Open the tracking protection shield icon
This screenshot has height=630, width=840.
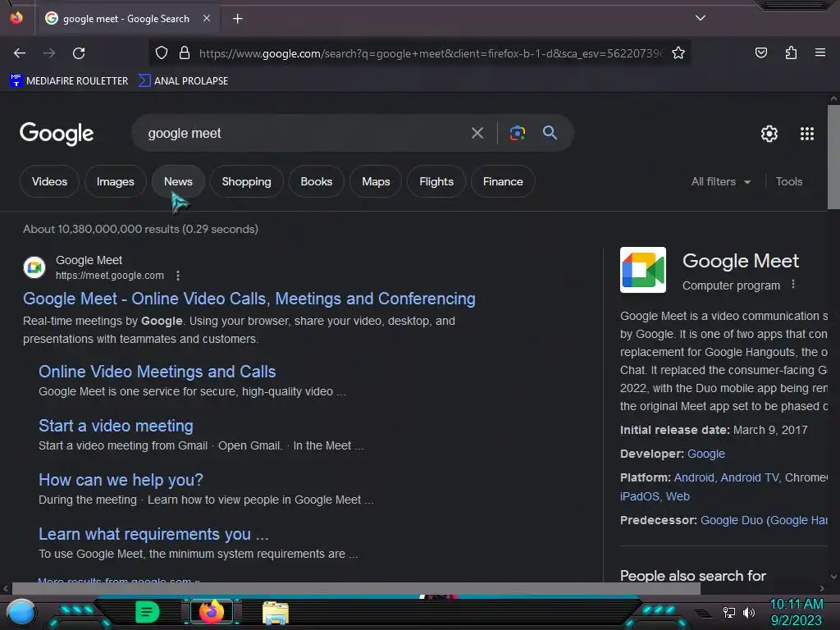(162, 52)
